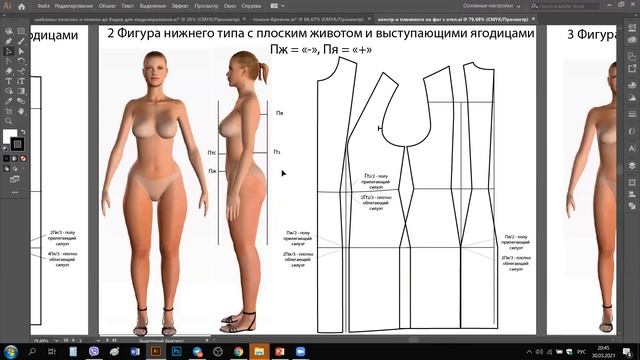Enable Draw Behind mode
Viewport: 640px width, 360px height.
point(15,168)
